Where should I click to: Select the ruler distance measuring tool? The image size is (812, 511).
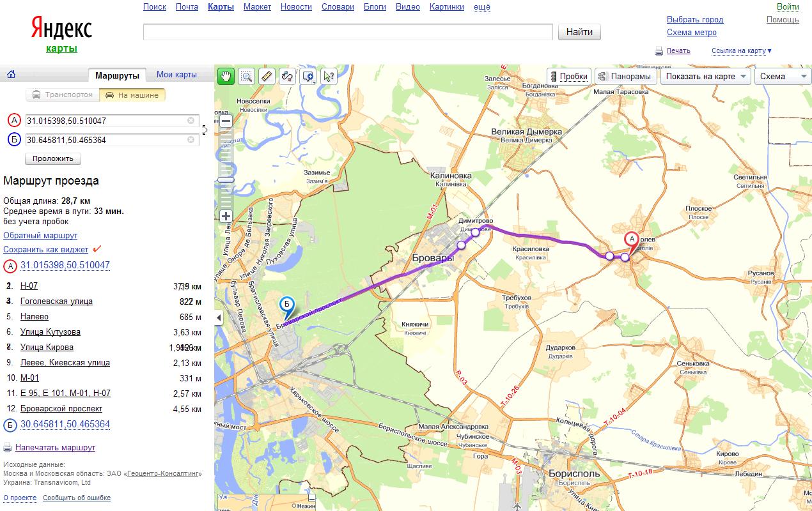[x=267, y=77]
